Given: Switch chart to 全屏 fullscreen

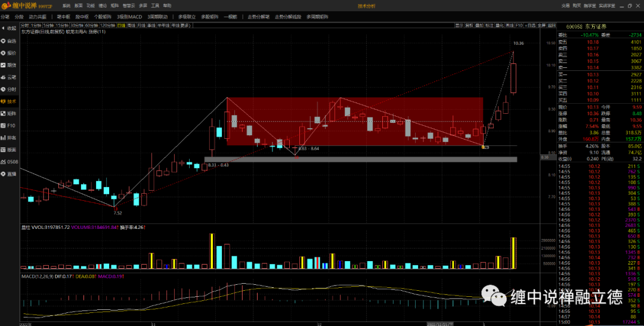Looking at the screenshot, I should point(541,26).
